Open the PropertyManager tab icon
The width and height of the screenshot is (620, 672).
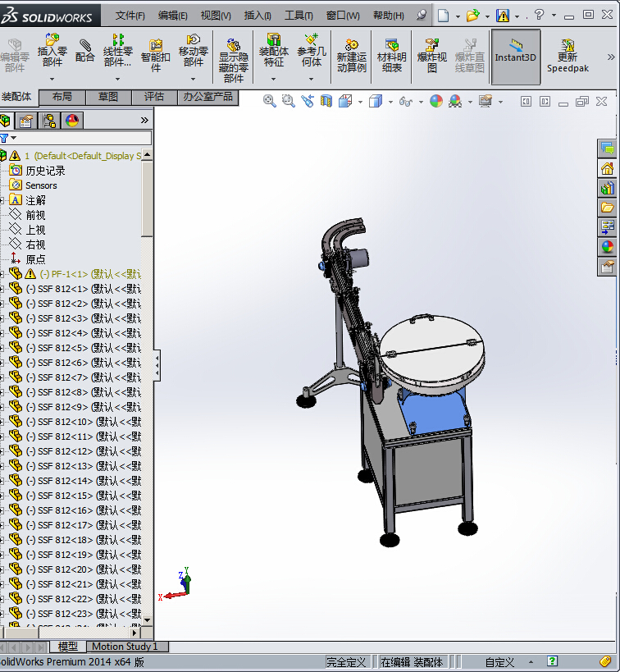(26, 121)
